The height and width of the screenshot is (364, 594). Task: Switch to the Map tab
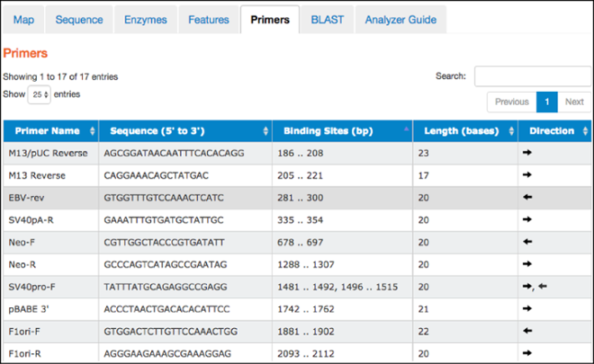tap(23, 19)
